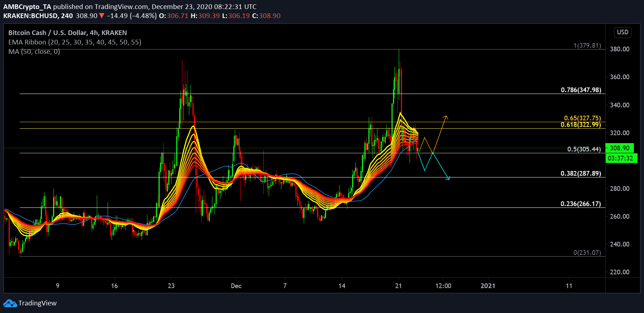Screen dimensions: 644x313
Task: Click the 280.00 price axis value
Action: coord(620,189)
